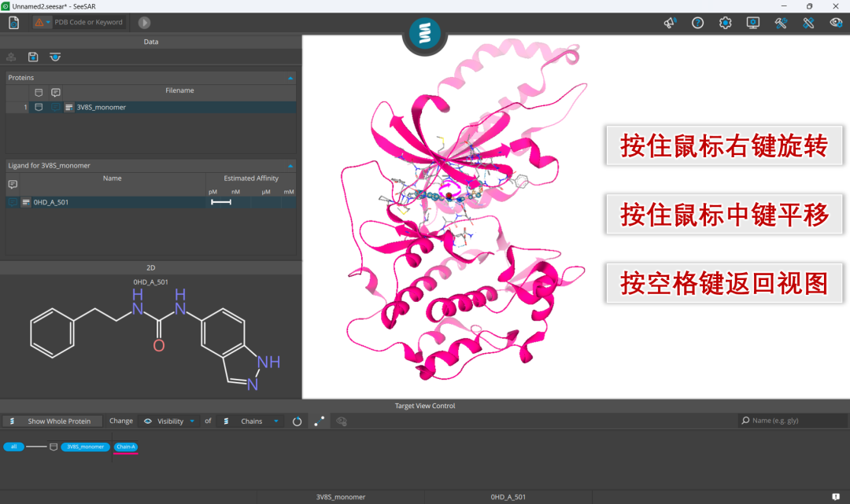Viewport: 850px width, 504px height.
Task: Click the pM affinity unit label
Action: tap(213, 192)
